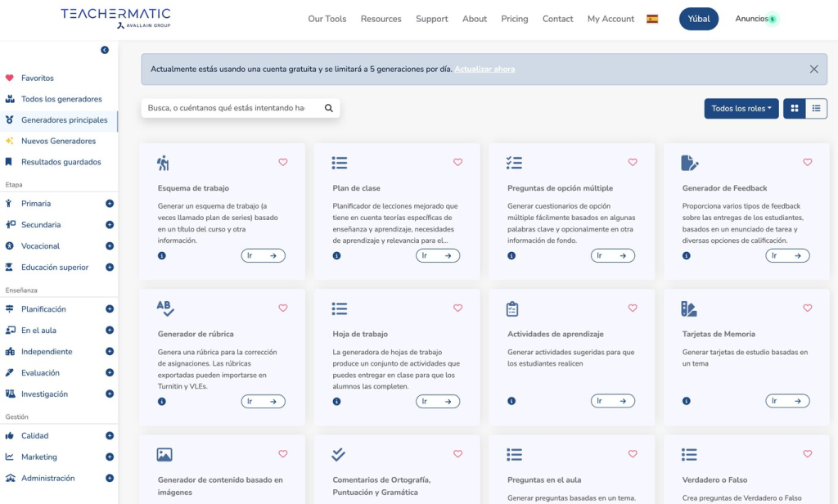
Task: Switch to grid view layout
Action: (x=794, y=109)
